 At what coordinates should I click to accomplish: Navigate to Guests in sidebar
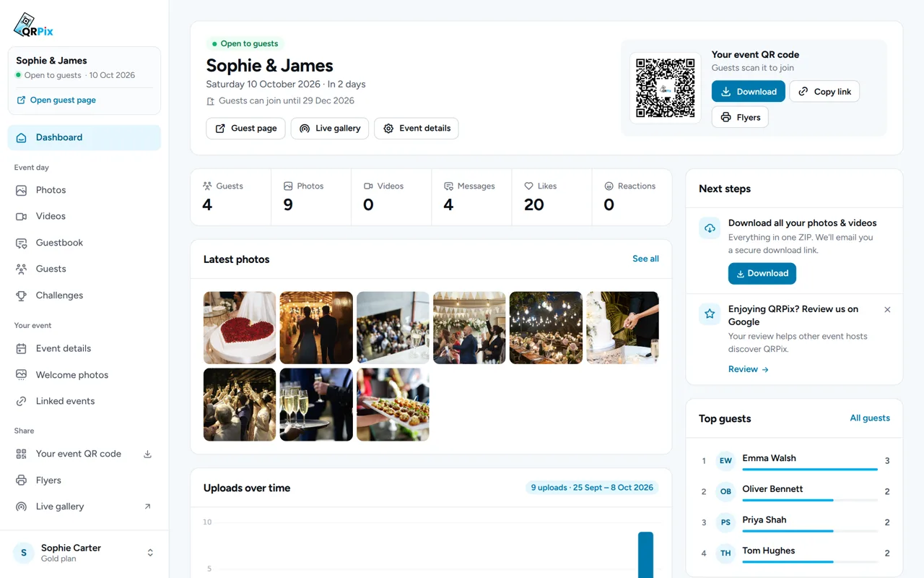point(84,269)
